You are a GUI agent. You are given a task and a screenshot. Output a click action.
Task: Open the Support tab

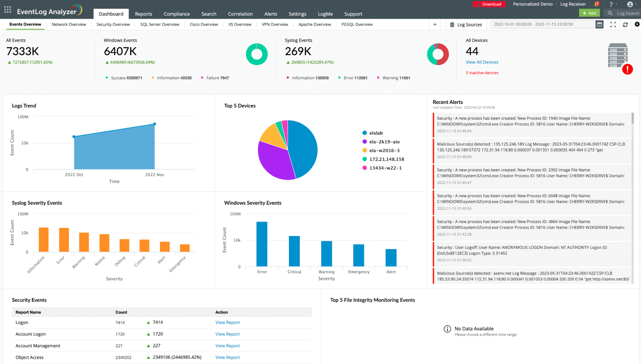click(353, 14)
